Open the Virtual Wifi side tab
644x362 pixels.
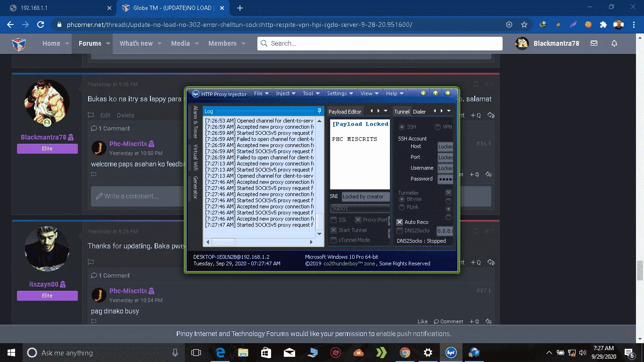pyautogui.click(x=195, y=157)
